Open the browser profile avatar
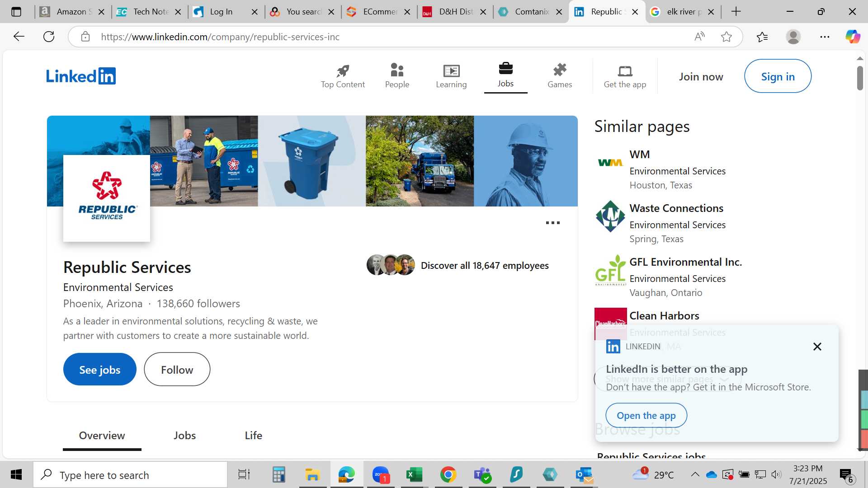 click(x=793, y=37)
